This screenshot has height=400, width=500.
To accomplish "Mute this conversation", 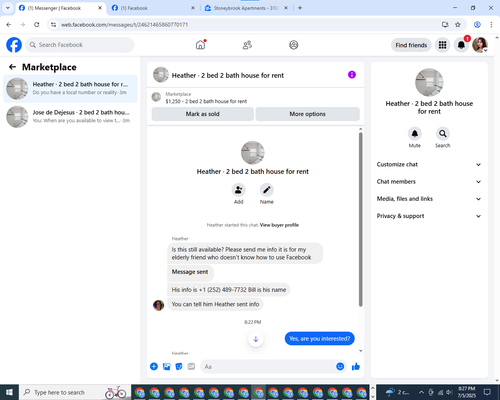I will (415, 134).
